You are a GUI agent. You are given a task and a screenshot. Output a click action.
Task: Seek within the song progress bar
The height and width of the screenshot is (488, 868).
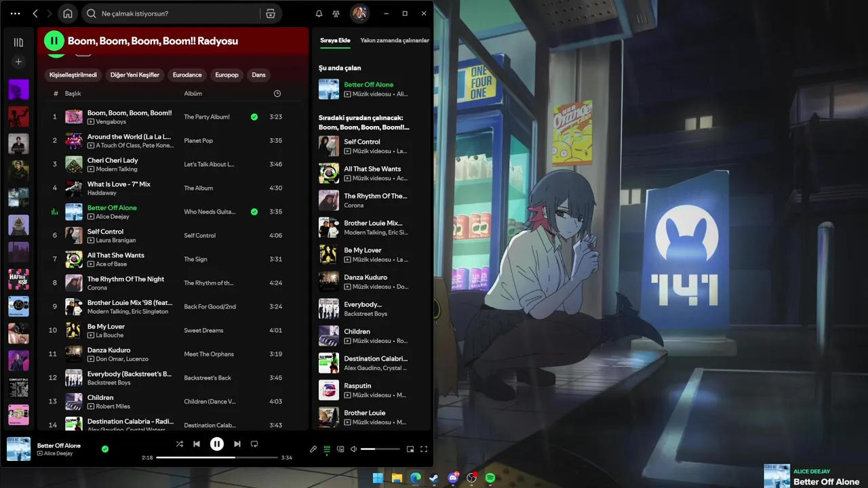(x=217, y=457)
